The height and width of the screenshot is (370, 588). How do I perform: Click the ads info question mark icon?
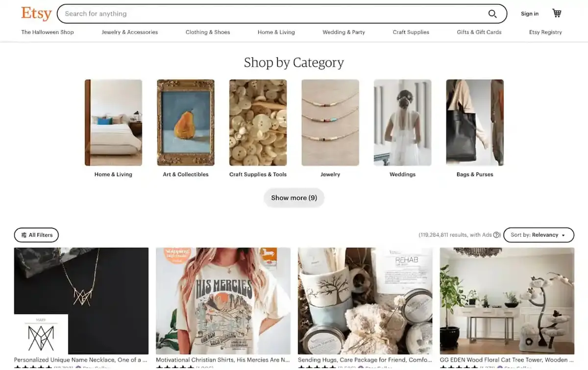coord(497,235)
